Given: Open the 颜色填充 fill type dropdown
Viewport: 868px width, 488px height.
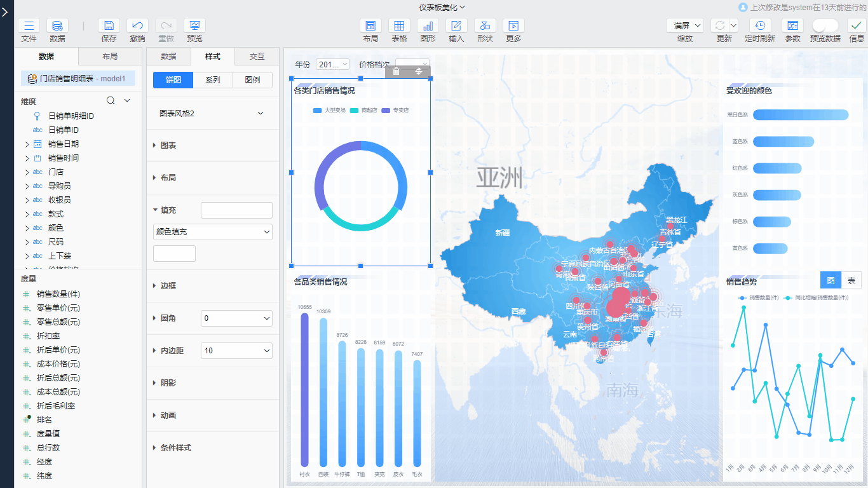Looking at the screenshot, I should (212, 232).
